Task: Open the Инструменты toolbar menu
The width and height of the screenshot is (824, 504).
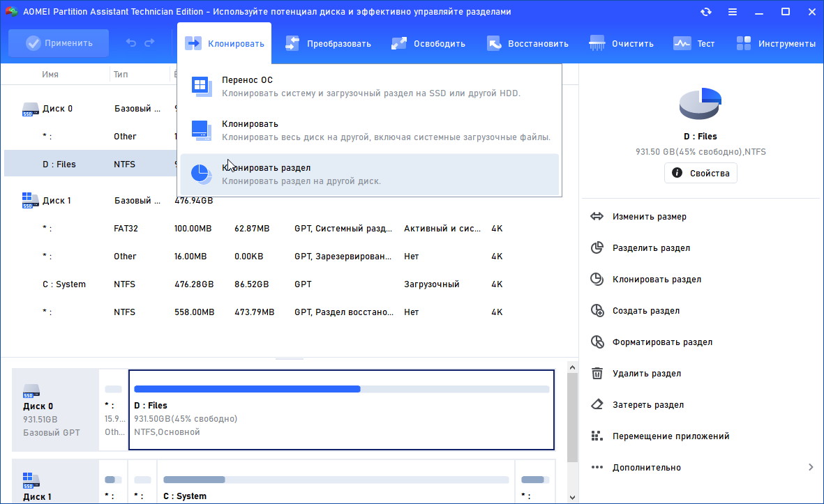Action: [x=776, y=44]
